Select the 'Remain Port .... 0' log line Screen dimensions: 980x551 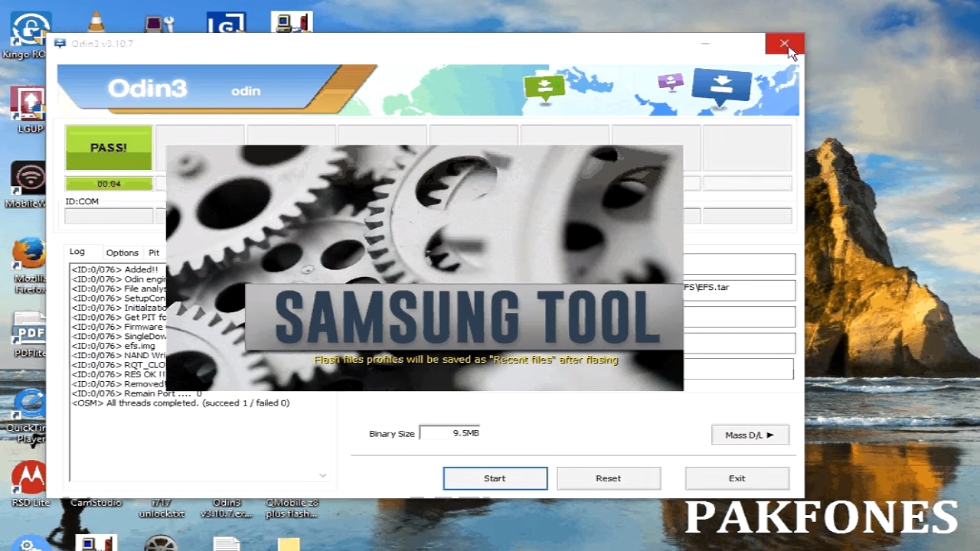(136, 393)
